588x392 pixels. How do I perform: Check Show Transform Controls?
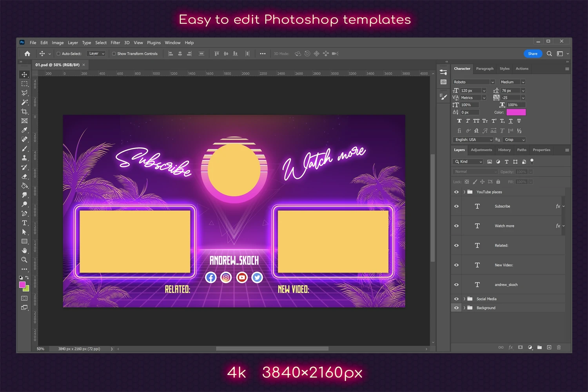click(114, 54)
